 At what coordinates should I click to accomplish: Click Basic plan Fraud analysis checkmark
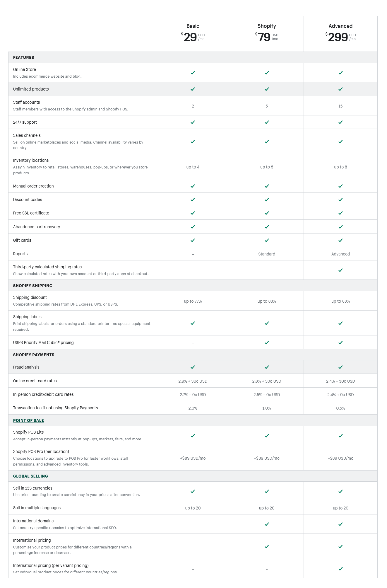point(193,367)
